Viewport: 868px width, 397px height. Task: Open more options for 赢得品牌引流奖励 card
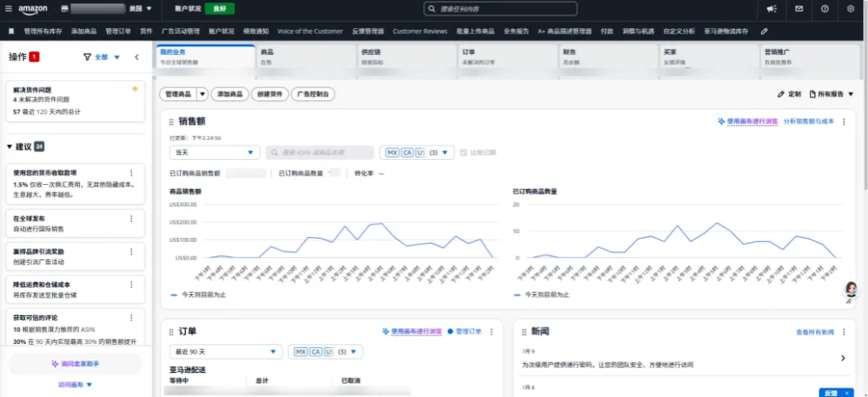pos(131,252)
